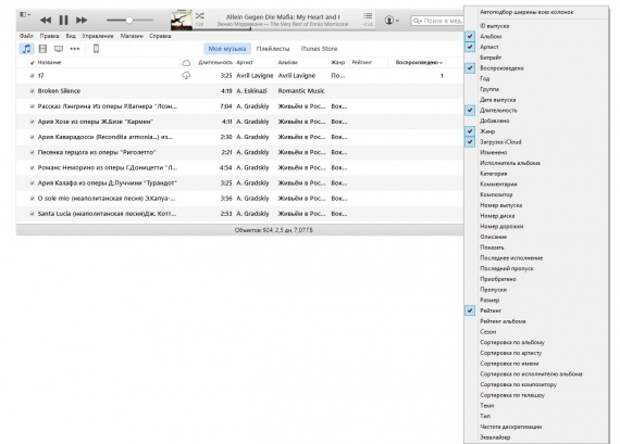The image size is (620, 444).
Task: Pause the current track
Action: pos(63,20)
